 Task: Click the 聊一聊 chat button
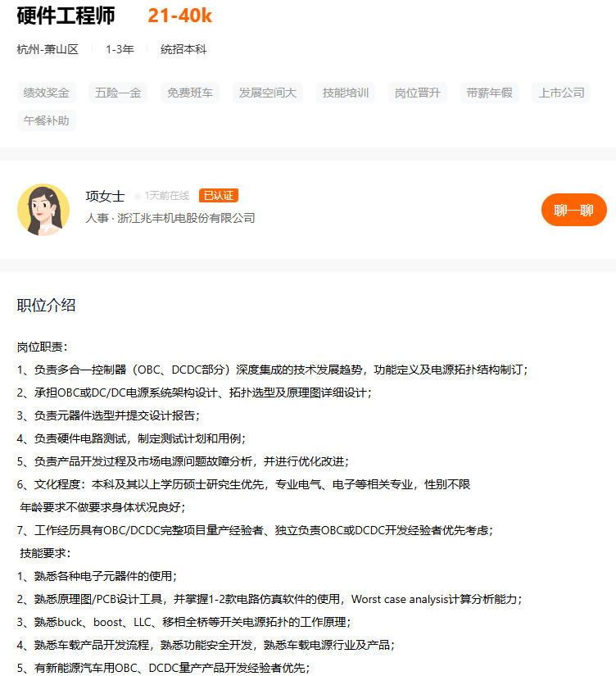point(573,210)
